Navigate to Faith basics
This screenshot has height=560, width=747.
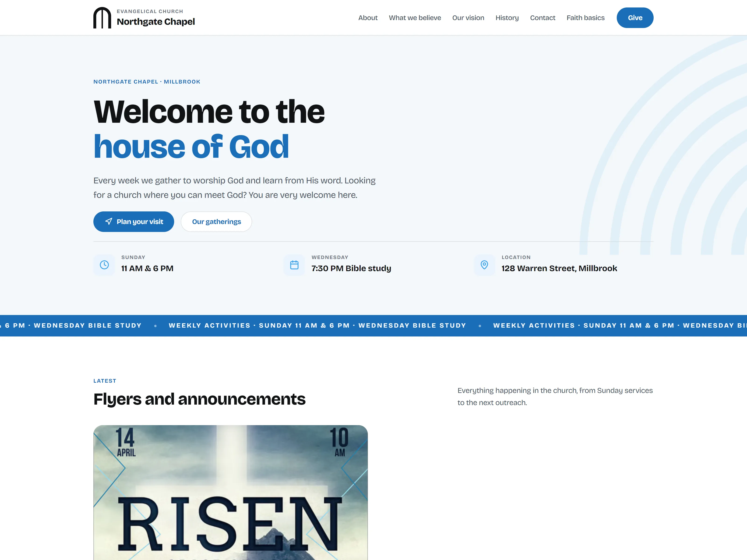585,18
